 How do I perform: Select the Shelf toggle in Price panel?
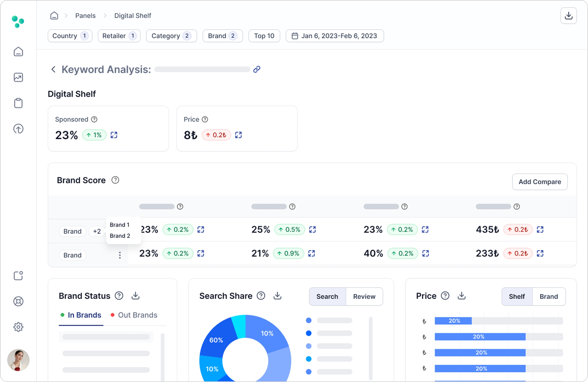(517, 297)
